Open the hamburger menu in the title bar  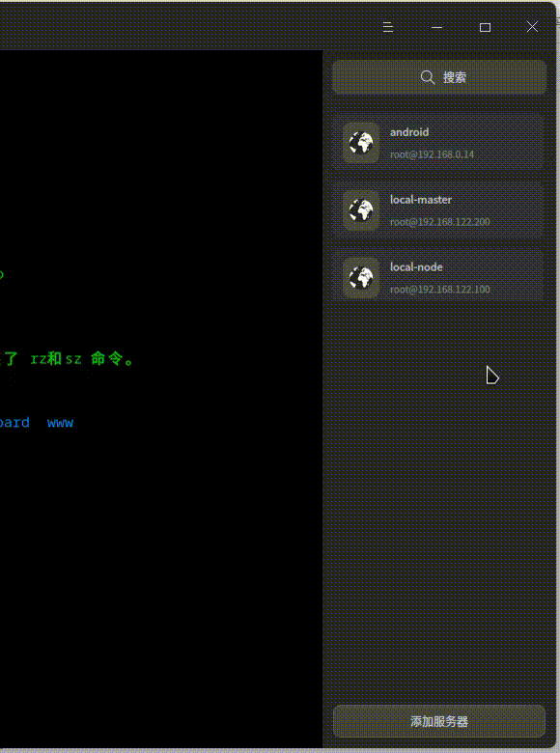(x=388, y=27)
